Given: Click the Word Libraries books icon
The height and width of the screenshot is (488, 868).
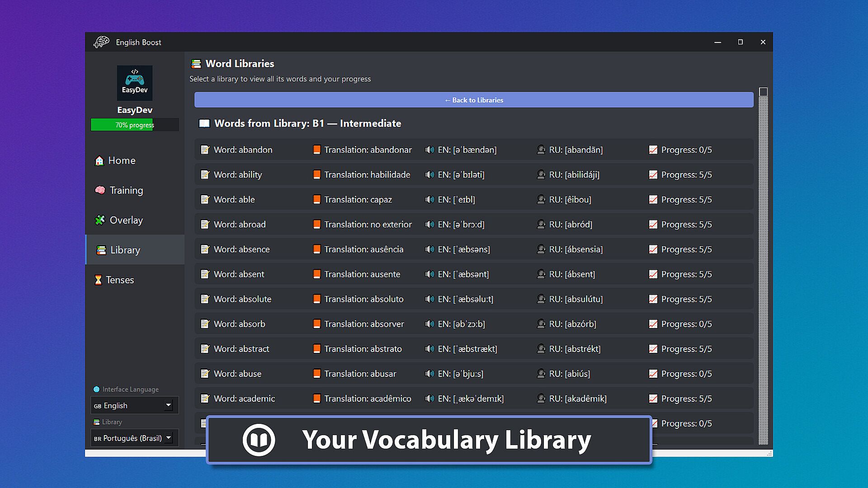Looking at the screenshot, I should point(196,64).
